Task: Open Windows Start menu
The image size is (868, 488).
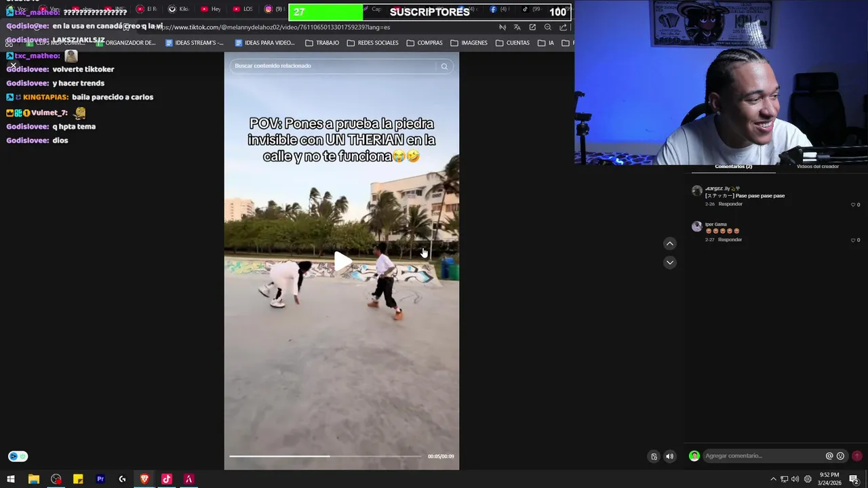Action: click(11, 479)
